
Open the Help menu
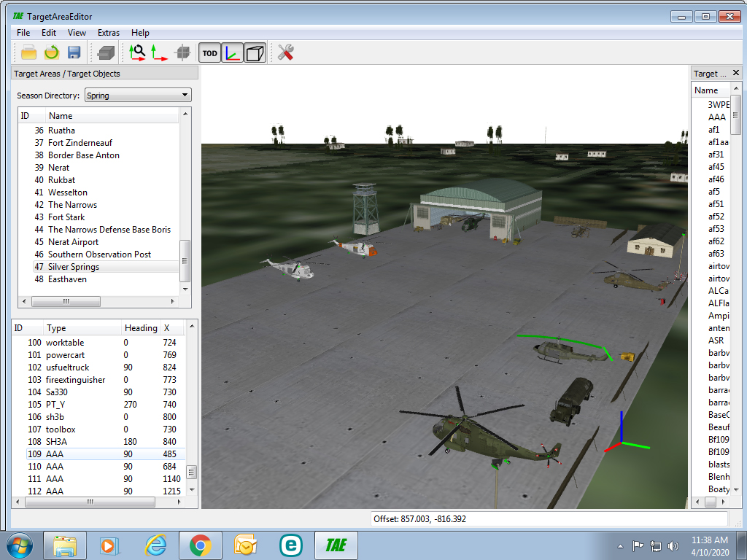tap(140, 33)
